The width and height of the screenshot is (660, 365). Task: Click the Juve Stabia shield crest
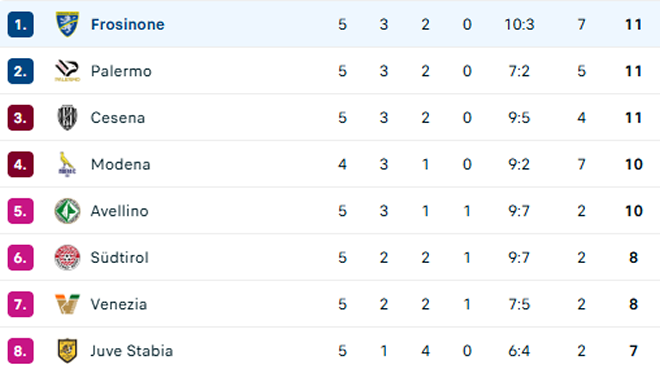point(67,350)
